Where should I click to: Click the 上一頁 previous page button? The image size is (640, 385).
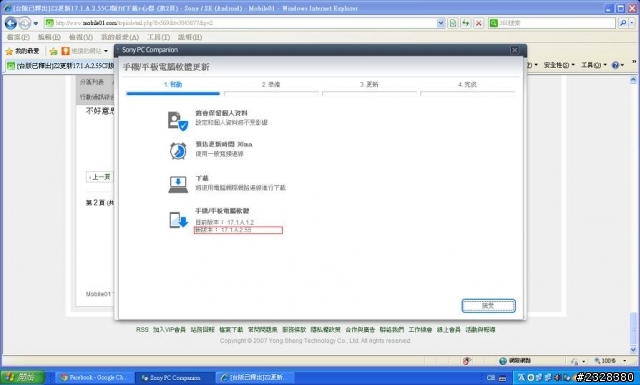pyautogui.click(x=100, y=177)
